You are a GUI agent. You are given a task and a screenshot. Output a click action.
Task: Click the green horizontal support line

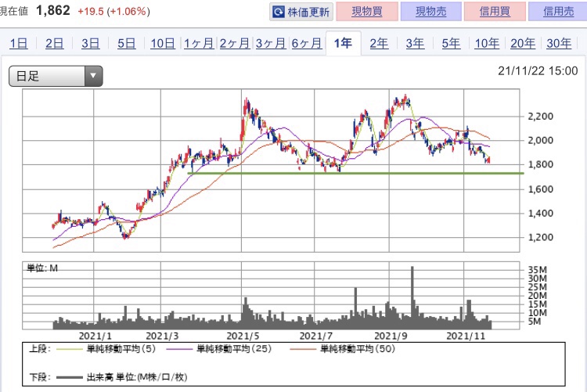355,173
